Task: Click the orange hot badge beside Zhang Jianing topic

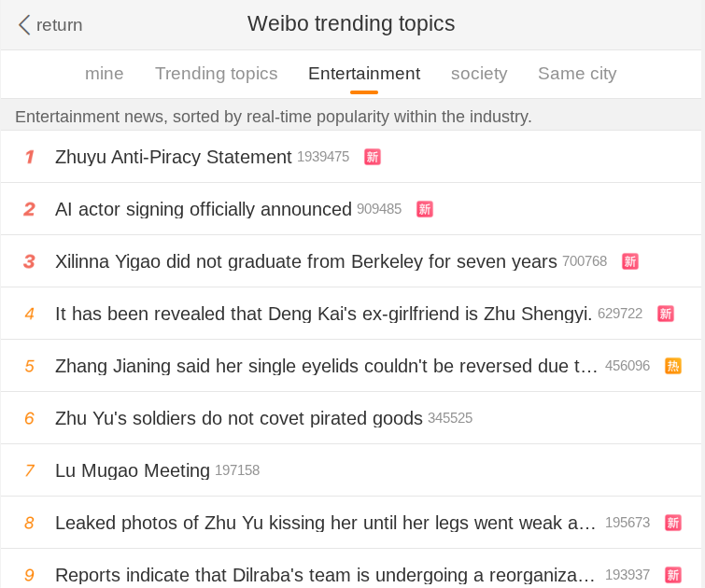Action: (x=673, y=366)
